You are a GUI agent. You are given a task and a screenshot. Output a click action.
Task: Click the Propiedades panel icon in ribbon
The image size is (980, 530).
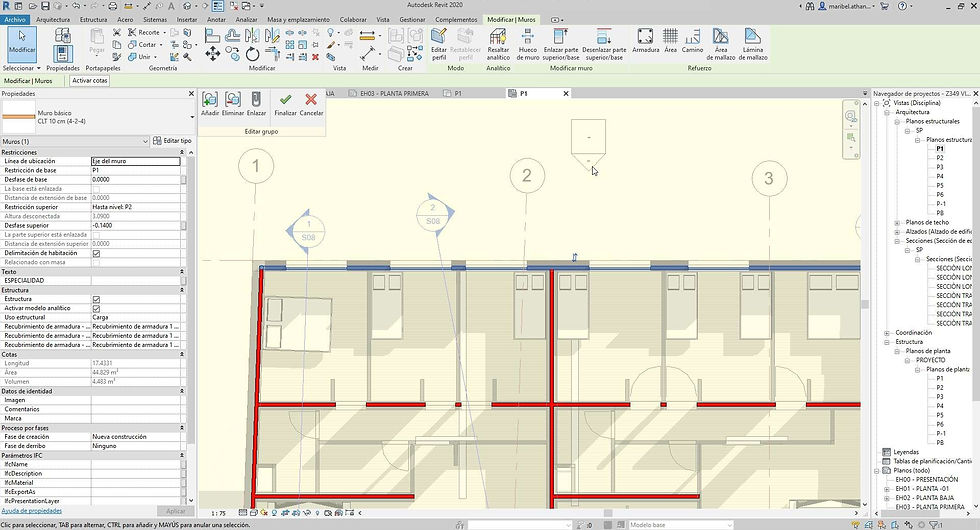tap(62, 54)
